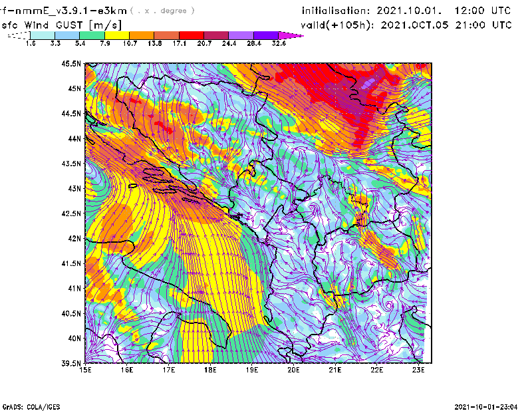Click the "GrADS: COLA/IGES" footer text
This screenshot has width=532, height=411.
31,407
